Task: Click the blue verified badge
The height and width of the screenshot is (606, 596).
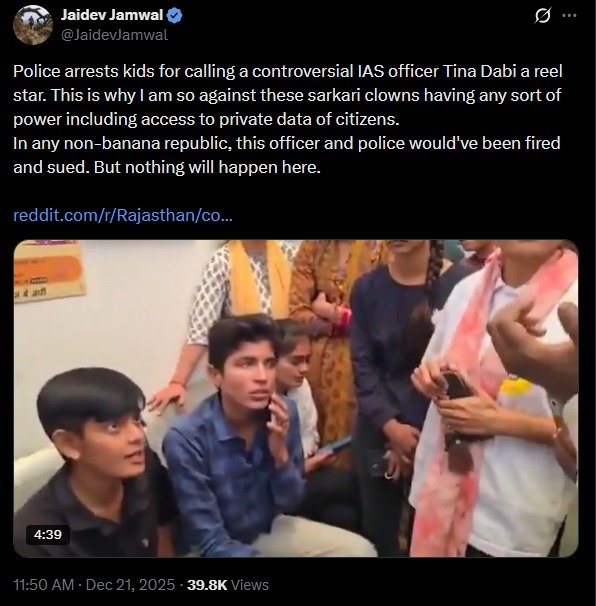Action: [175, 15]
